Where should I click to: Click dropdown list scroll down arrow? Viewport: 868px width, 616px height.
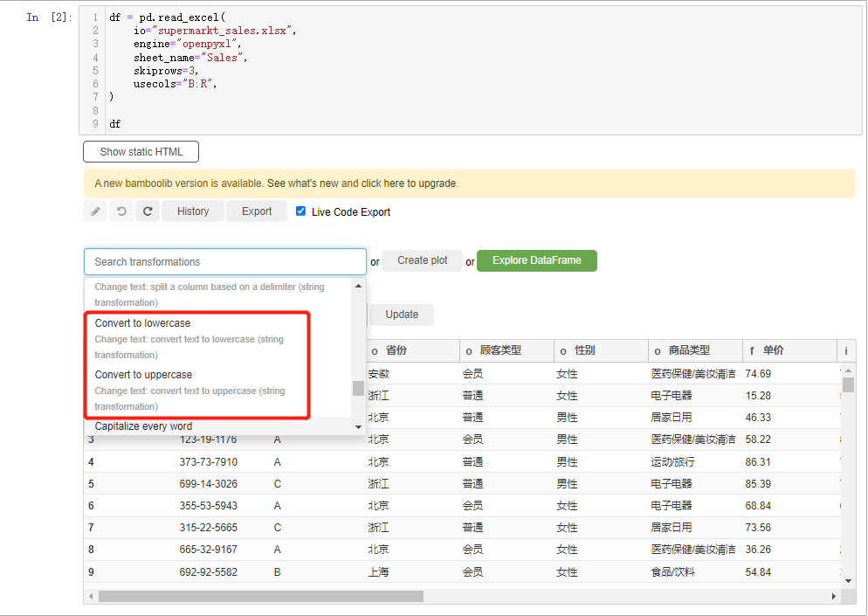click(x=358, y=427)
